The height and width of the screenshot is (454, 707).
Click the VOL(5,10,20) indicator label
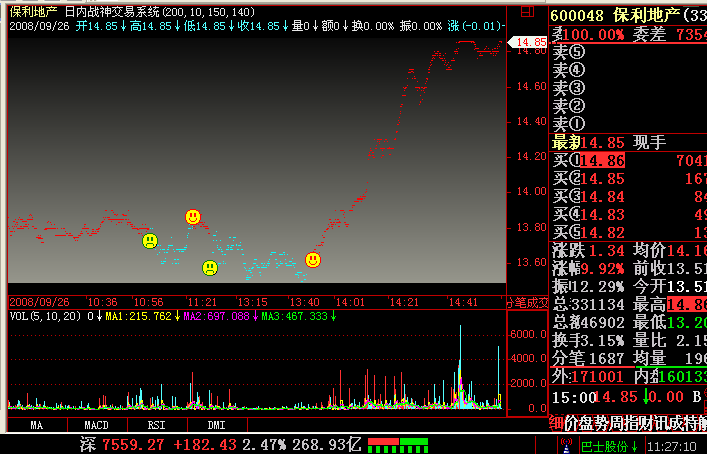pos(45,316)
